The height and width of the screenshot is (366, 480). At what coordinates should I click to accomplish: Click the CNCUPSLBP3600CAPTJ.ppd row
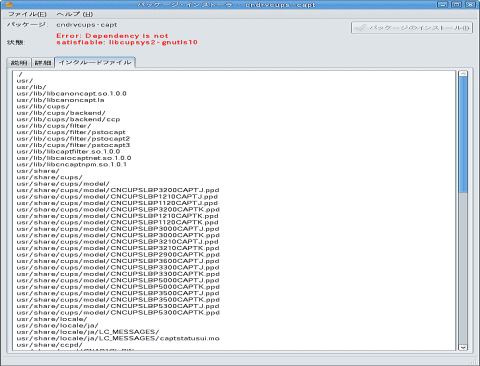click(118, 261)
